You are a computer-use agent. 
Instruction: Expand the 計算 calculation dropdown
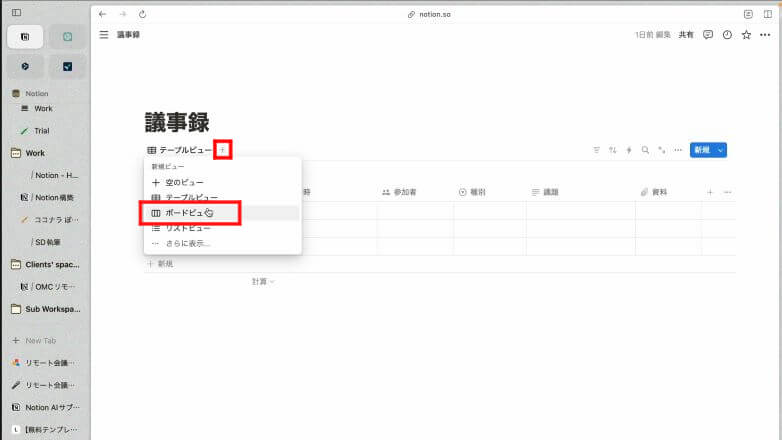tap(263, 282)
